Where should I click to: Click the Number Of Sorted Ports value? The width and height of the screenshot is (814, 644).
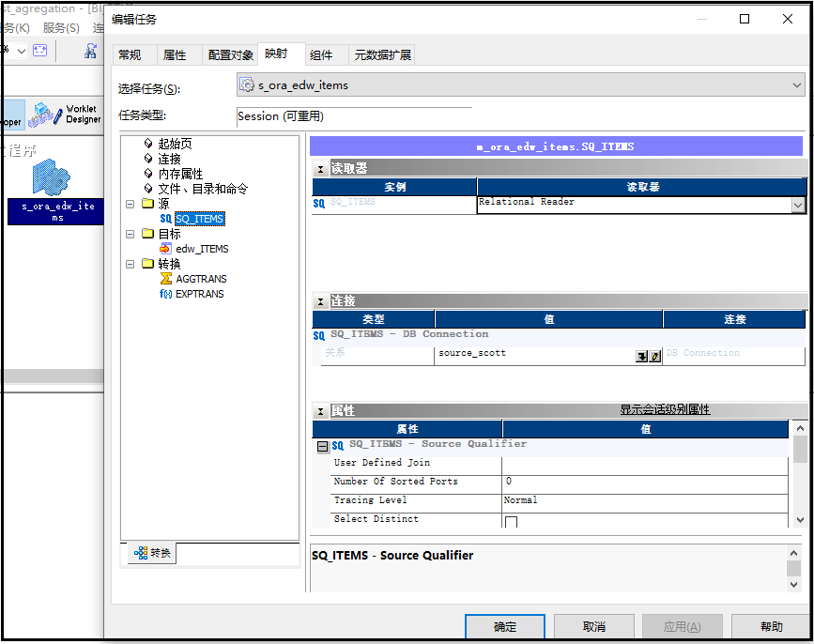645,484
